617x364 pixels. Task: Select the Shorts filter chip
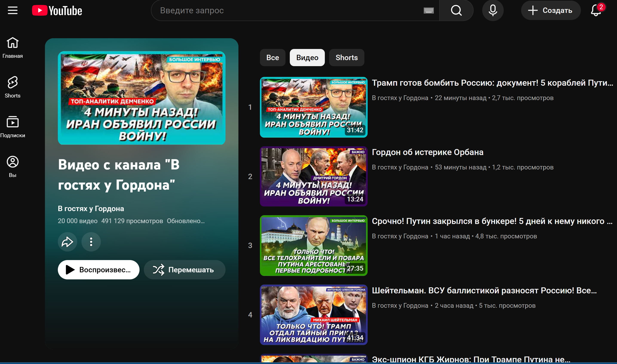tap(346, 58)
